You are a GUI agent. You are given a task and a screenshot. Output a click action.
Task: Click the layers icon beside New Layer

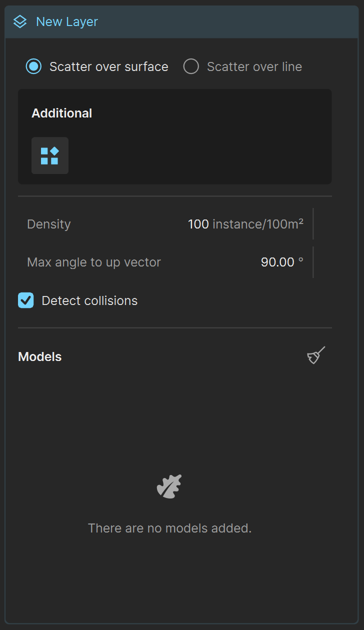tap(20, 22)
